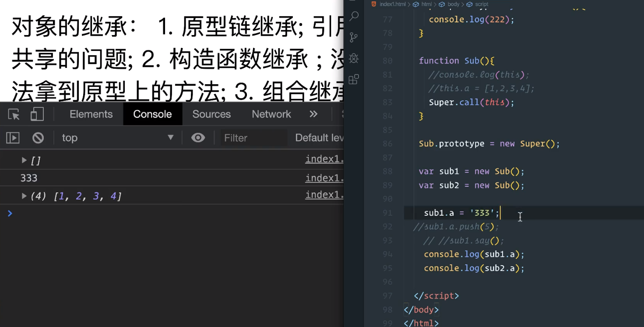Switch to the Sources tab
Image resolution: width=644 pixels, height=327 pixels.
(211, 114)
